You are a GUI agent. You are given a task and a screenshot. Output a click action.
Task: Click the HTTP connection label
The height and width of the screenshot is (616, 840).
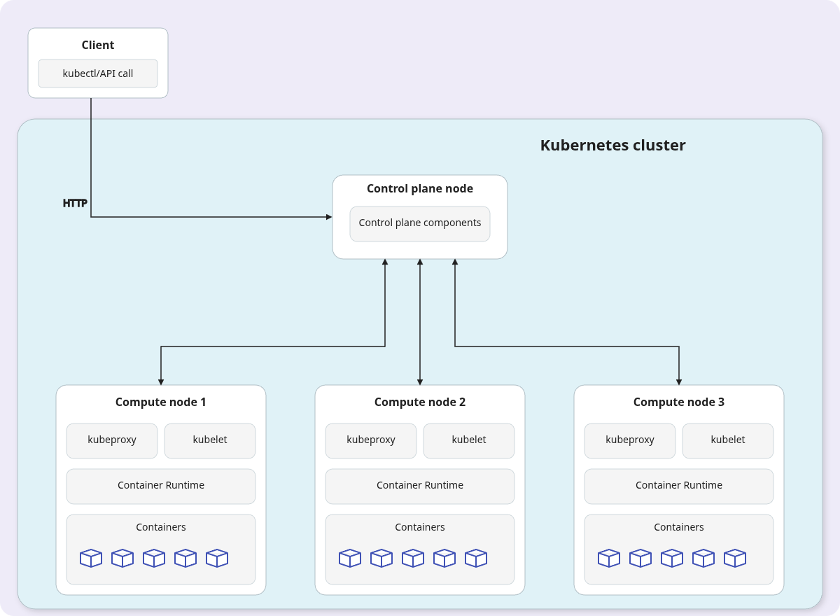pos(75,204)
